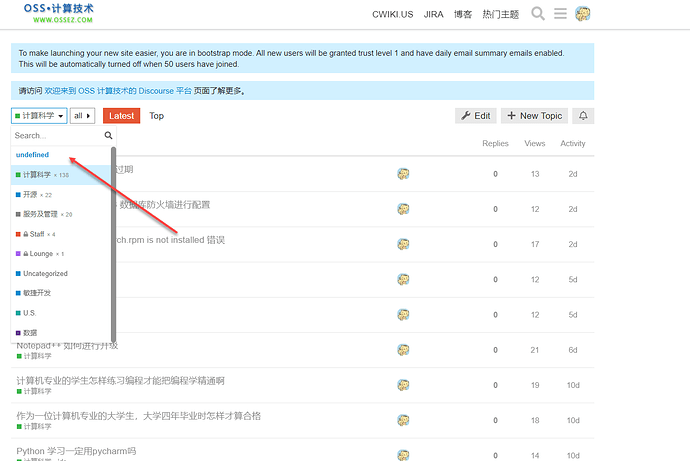690x461 pixels.
Task: Open the hamburger menu icon
Action: [x=560, y=14]
